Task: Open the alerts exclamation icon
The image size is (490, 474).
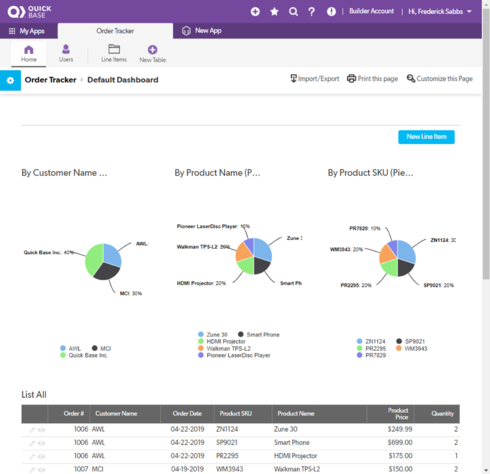Action: click(x=331, y=12)
